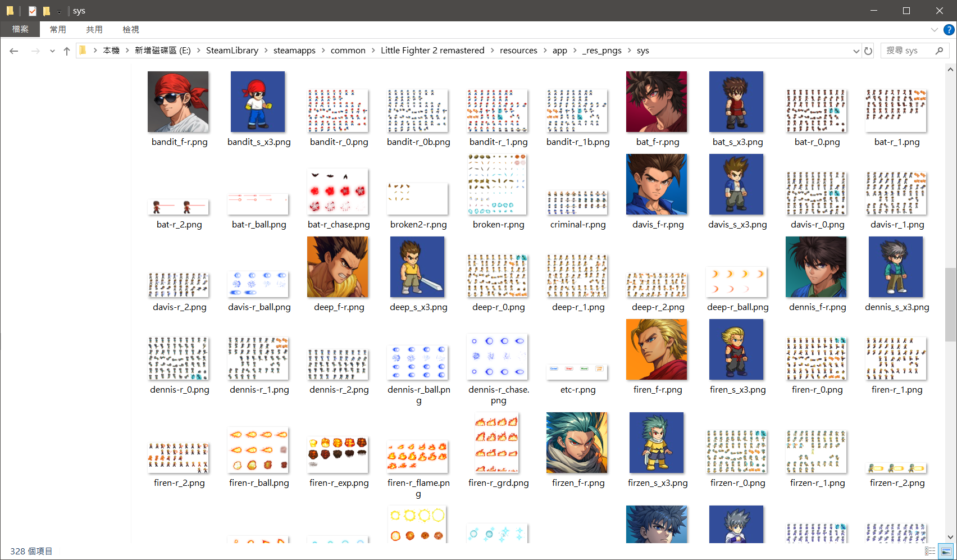This screenshot has height=560, width=957.
Task: Expand chevron after steamapps breadcrumb
Action: click(323, 51)
